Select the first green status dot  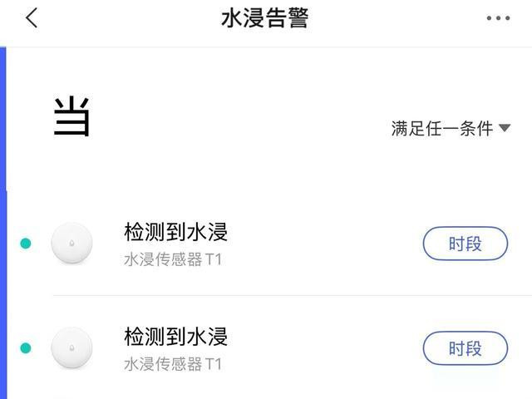[26, 244]
